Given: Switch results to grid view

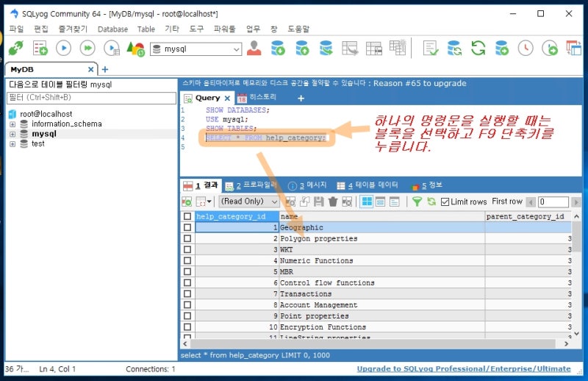Looking at the screenshot, I should [x=366, y=202].
